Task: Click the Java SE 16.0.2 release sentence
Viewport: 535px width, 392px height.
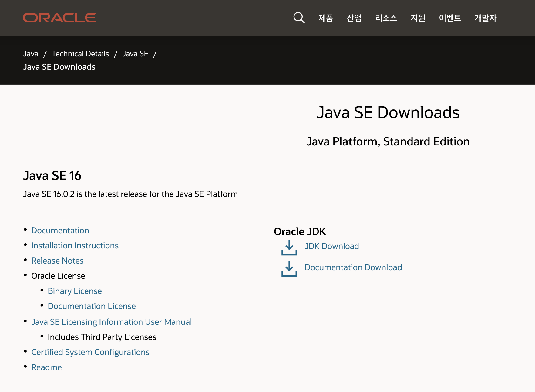Action: pos(130,194)
